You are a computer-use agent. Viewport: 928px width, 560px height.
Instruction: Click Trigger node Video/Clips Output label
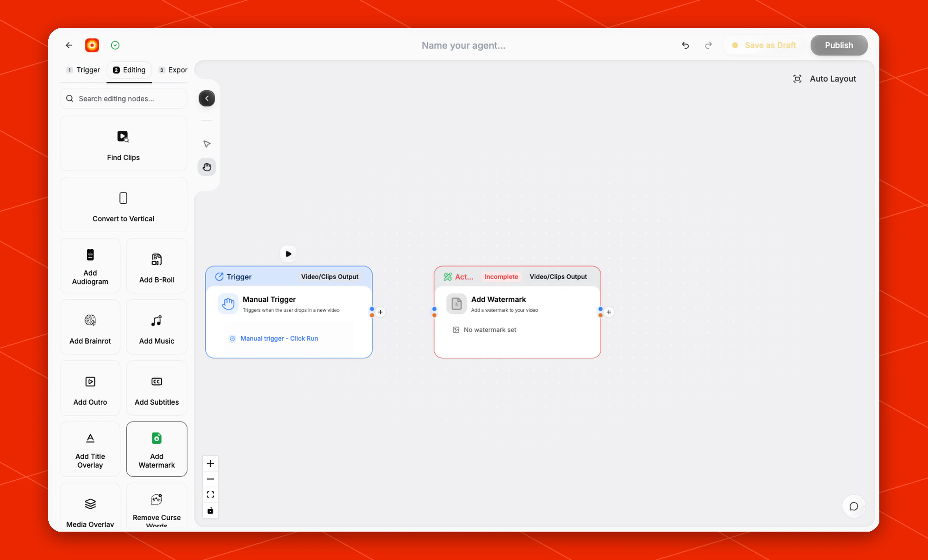tap(330, 277)
